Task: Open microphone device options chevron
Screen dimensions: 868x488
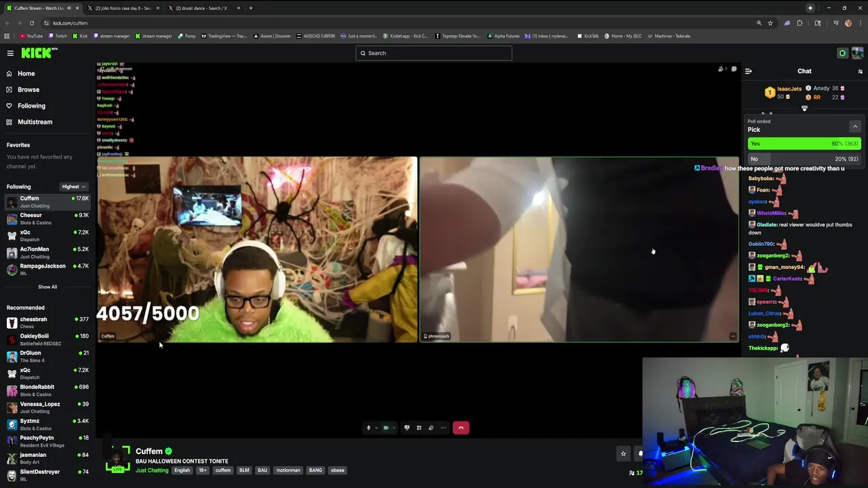Action: point(376,428)
